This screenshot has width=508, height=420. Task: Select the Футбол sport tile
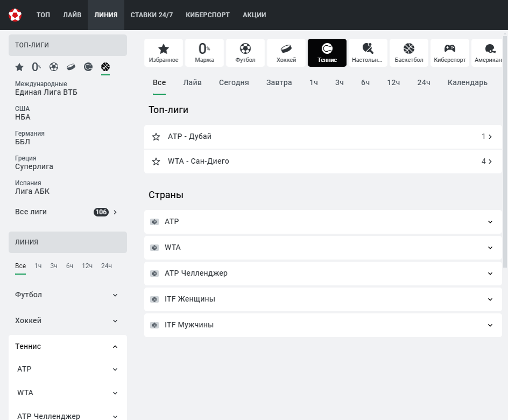pos(245,53)
